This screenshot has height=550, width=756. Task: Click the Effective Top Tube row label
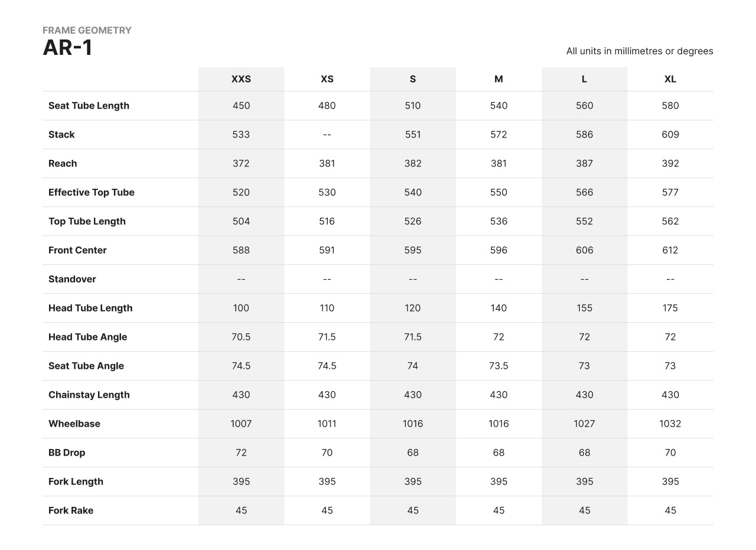92,192
